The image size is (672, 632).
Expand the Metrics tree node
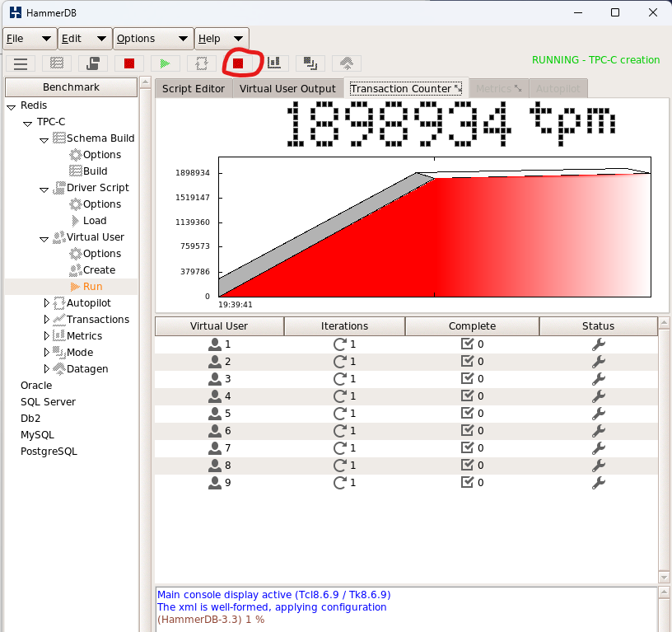pyautogui.click(x=47, y=335)
